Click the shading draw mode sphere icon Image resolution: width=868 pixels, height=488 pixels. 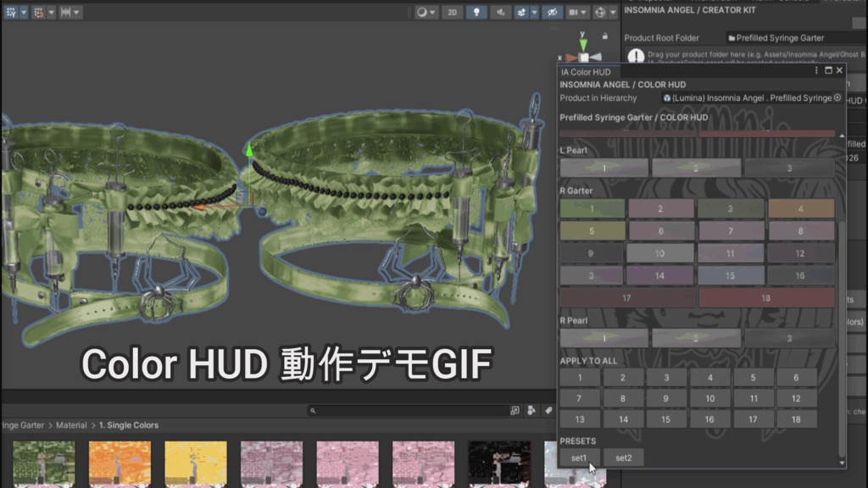(x=422, y=12)
